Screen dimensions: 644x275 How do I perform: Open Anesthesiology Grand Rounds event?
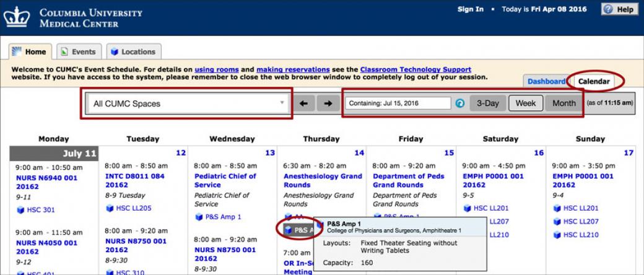point(323,180)
